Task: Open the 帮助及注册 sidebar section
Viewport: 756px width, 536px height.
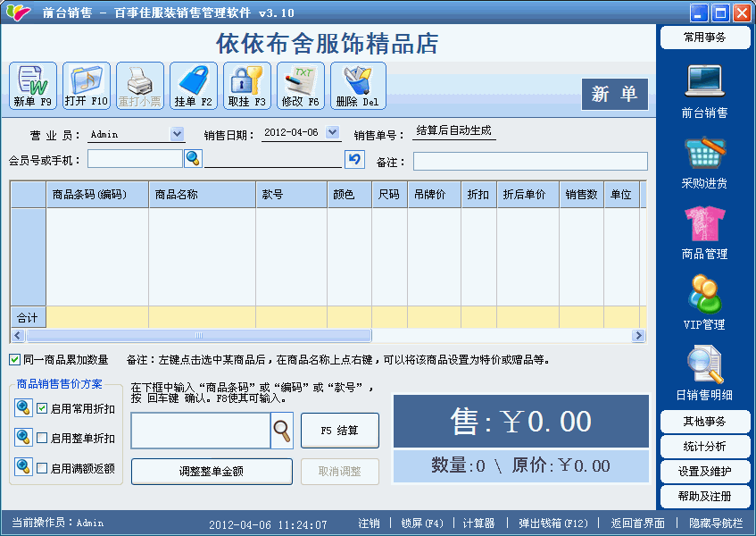Action: pos(705,497)
